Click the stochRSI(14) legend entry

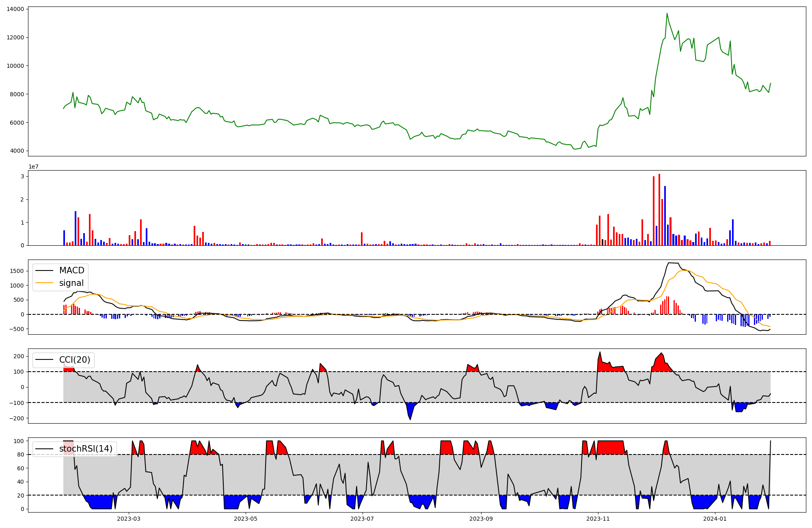coord(86,449)
